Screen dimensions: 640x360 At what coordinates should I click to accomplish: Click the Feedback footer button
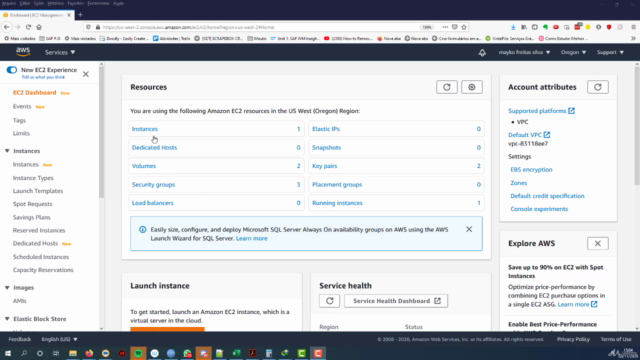pos(20,339)
